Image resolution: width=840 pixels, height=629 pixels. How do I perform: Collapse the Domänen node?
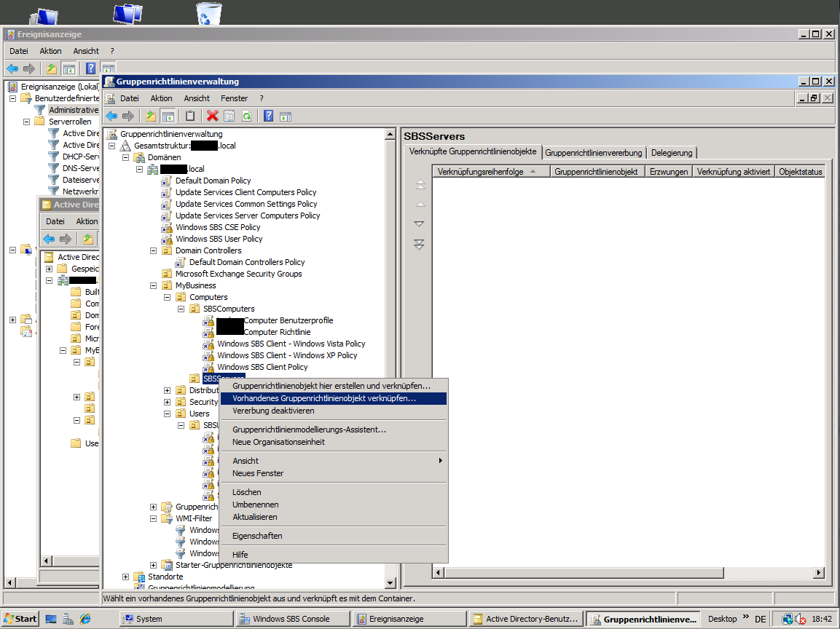tap(125, 157)
